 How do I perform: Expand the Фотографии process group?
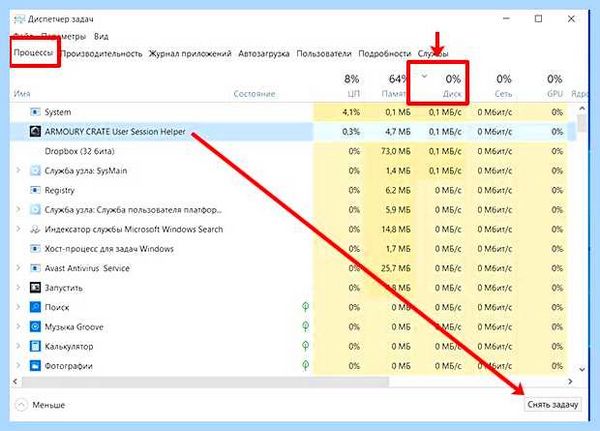(x=18, y=366)
